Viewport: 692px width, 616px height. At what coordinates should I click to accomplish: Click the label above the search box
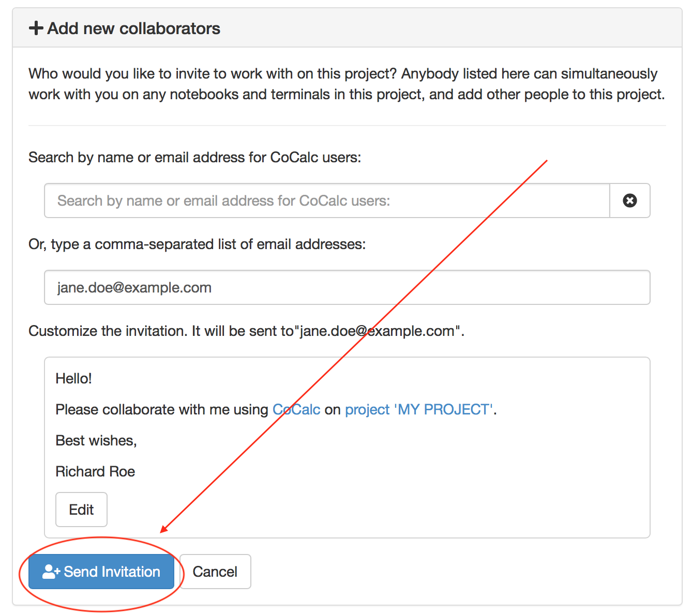point(194,157)
